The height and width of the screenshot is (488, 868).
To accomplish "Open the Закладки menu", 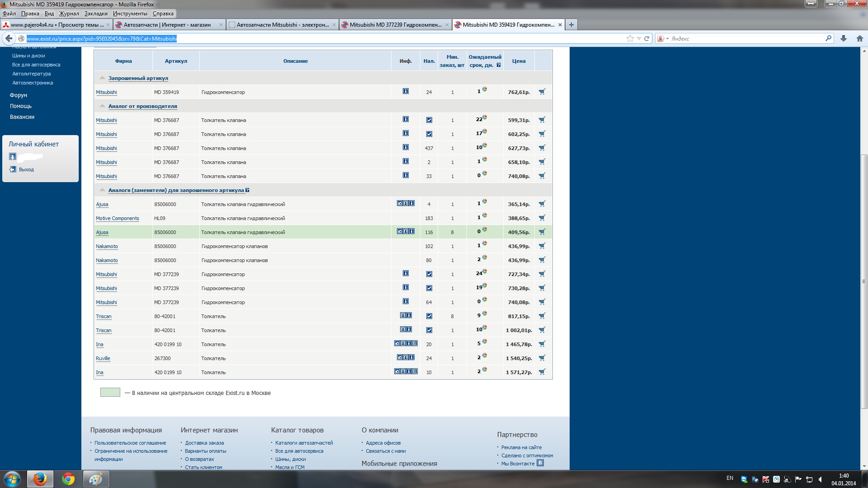I will tap(96, 14).
